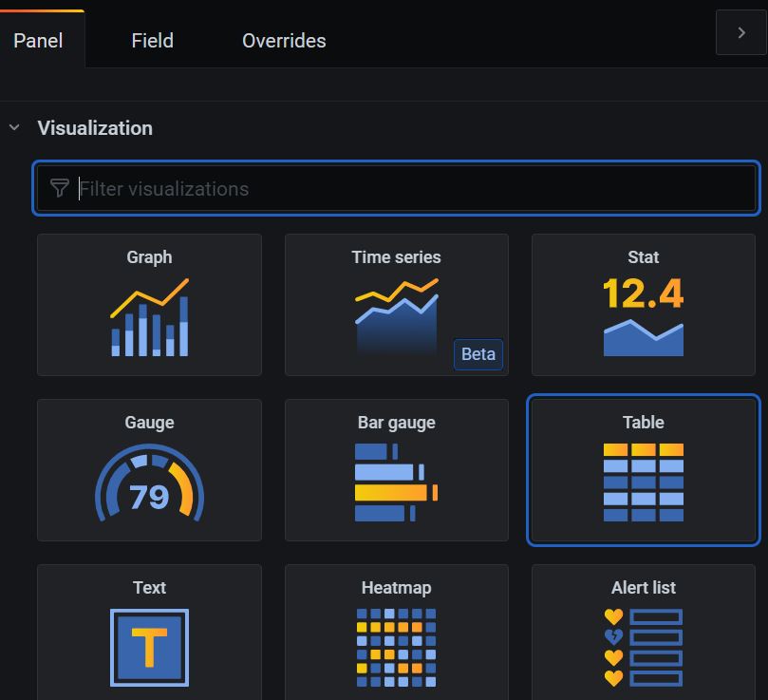Switch to the Field tab

pyautogui.click(x=152, y=41)
